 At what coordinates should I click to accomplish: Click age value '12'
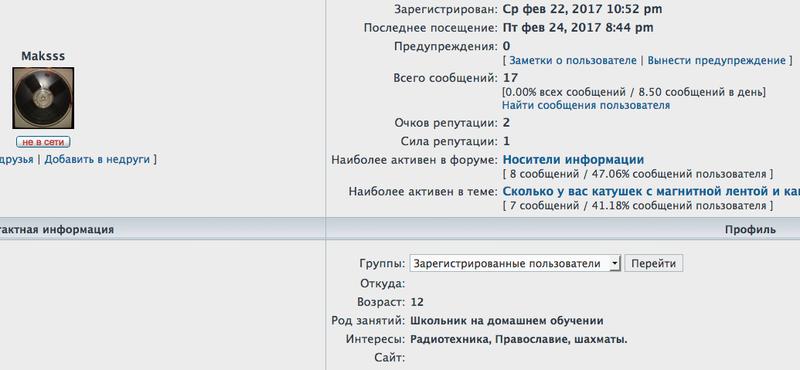point(417,302)
